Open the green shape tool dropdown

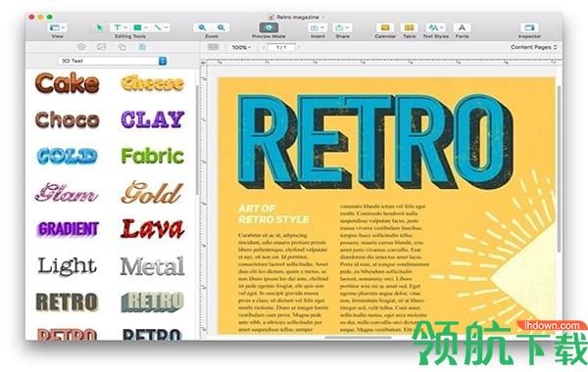[140, 27]
